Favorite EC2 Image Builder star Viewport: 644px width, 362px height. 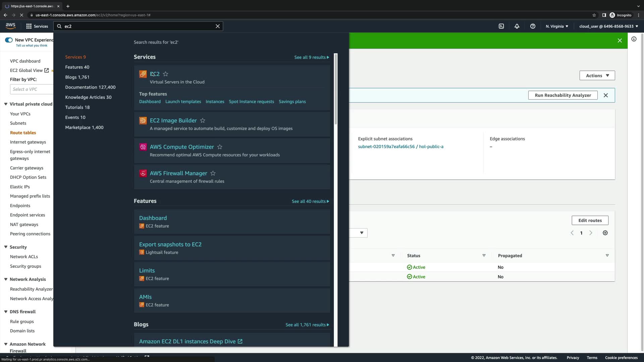point(203,121)
